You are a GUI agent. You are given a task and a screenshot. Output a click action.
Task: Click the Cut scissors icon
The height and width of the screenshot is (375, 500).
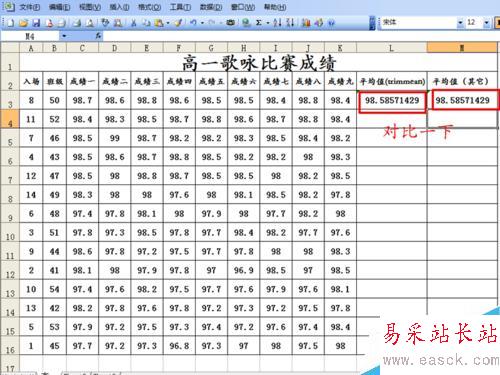pos(133,23)
